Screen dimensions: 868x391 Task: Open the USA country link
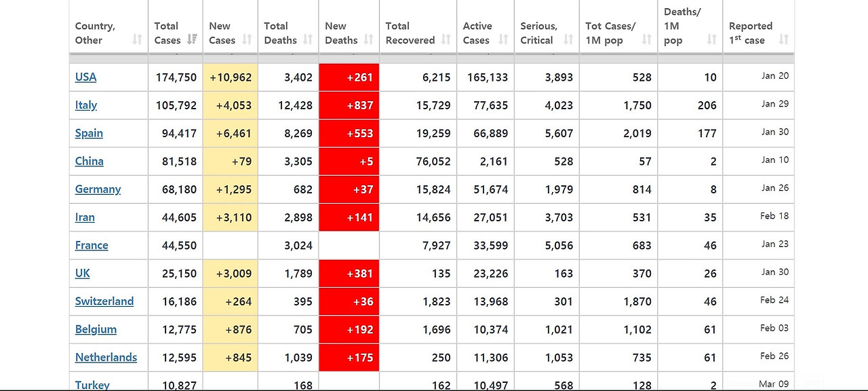[x=85, y=77]
